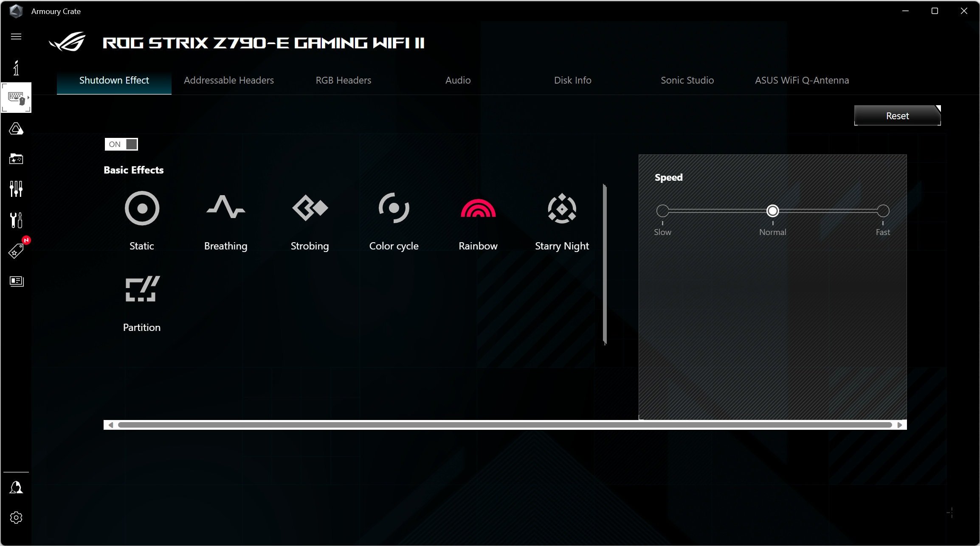980x546 pixels.
Task: Switch to the RGB Headers tab
Action: [343, 80]
